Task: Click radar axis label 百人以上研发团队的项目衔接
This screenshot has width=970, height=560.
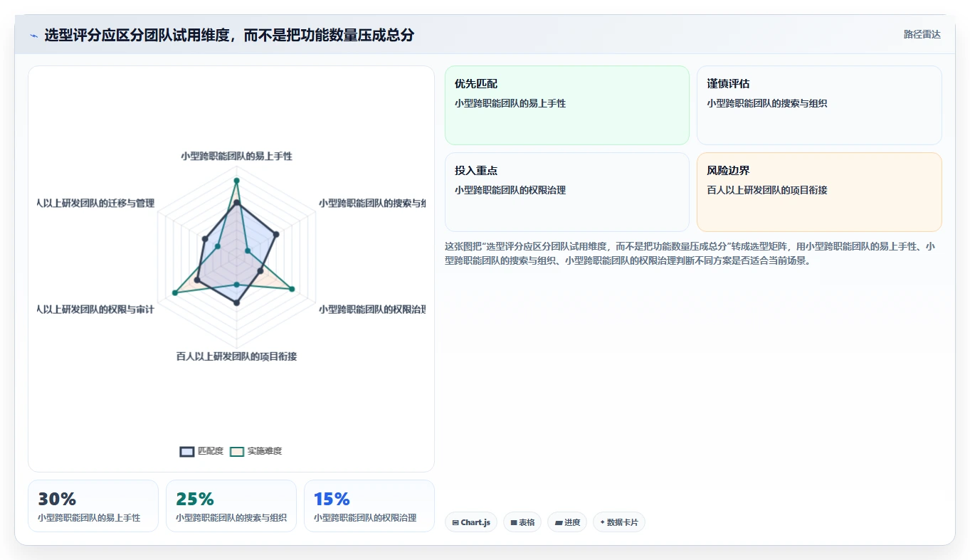Action: (x=236, y=356)
